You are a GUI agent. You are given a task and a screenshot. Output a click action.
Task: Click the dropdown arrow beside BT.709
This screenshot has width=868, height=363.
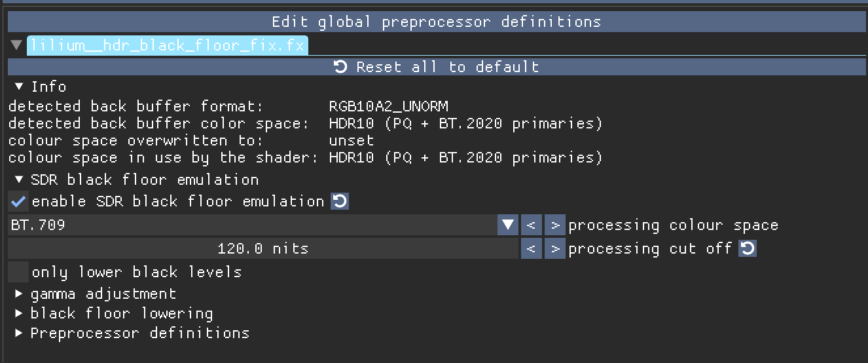pos(508,225)
